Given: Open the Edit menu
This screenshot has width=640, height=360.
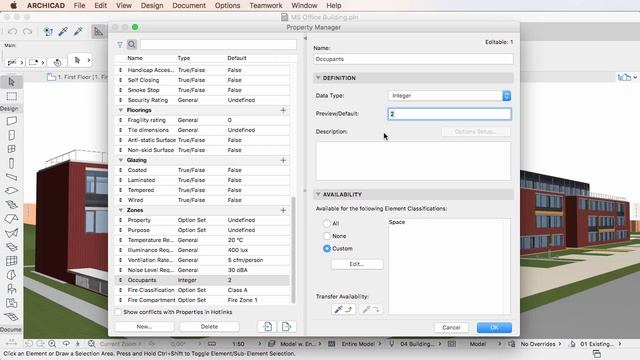Looking at the screenshot, I should tap(100, 5).
